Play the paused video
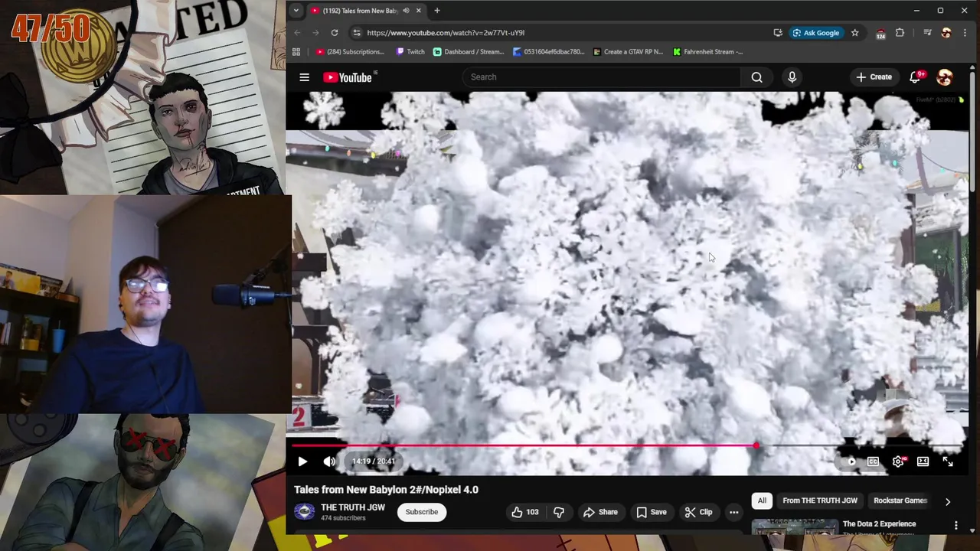The height and width of the screenshot is (551, 980). tap(302, 461)
